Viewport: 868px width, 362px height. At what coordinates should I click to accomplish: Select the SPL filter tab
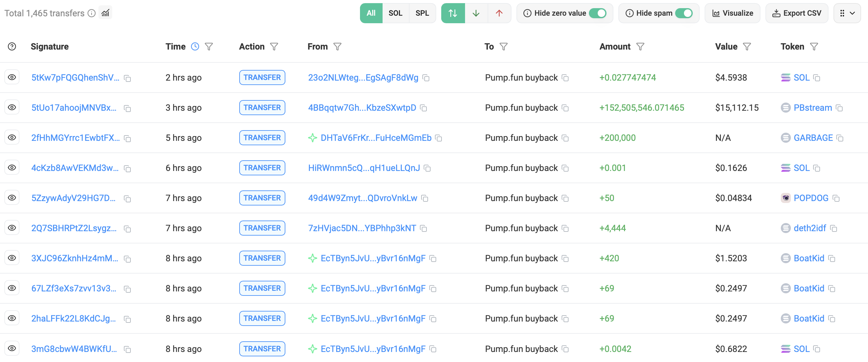coord(422,13)
